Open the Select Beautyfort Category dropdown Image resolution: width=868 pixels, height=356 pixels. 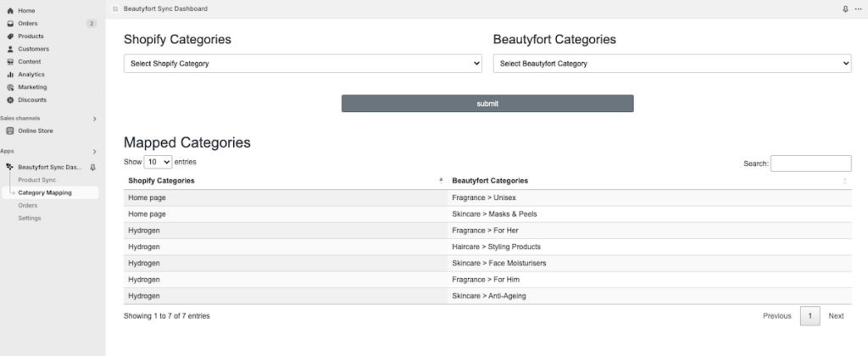coord(672,63)
